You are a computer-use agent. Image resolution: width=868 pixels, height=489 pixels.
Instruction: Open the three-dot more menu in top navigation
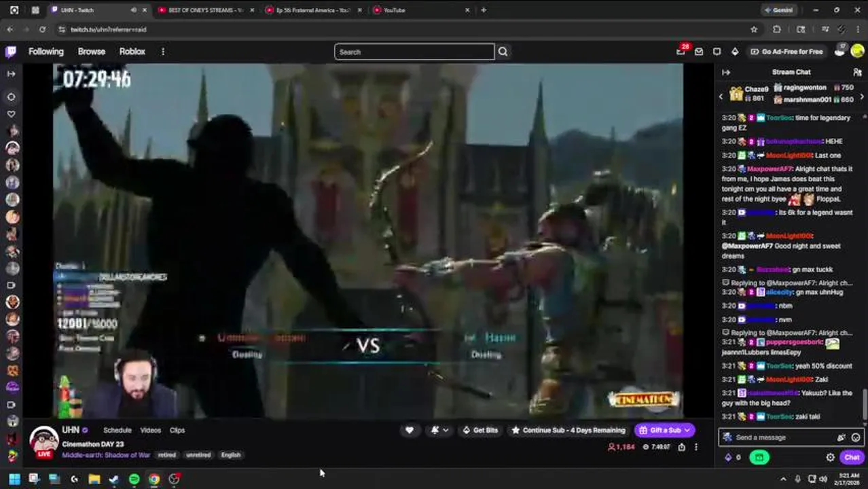click(x=163, y=52)
